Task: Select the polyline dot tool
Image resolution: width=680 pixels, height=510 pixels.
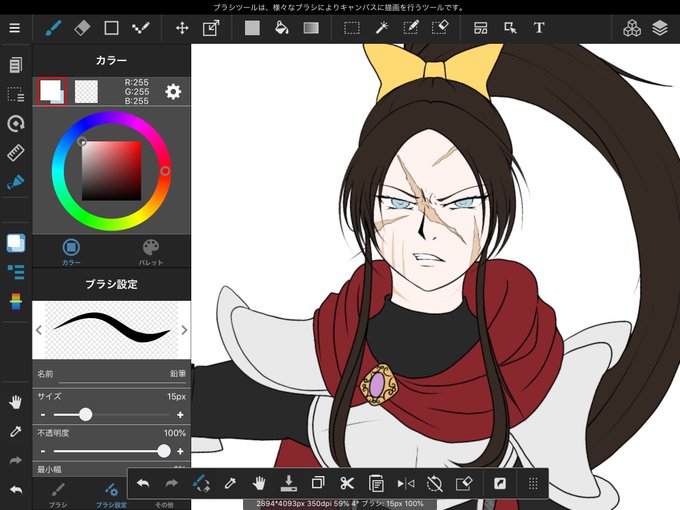Action: 141,28
